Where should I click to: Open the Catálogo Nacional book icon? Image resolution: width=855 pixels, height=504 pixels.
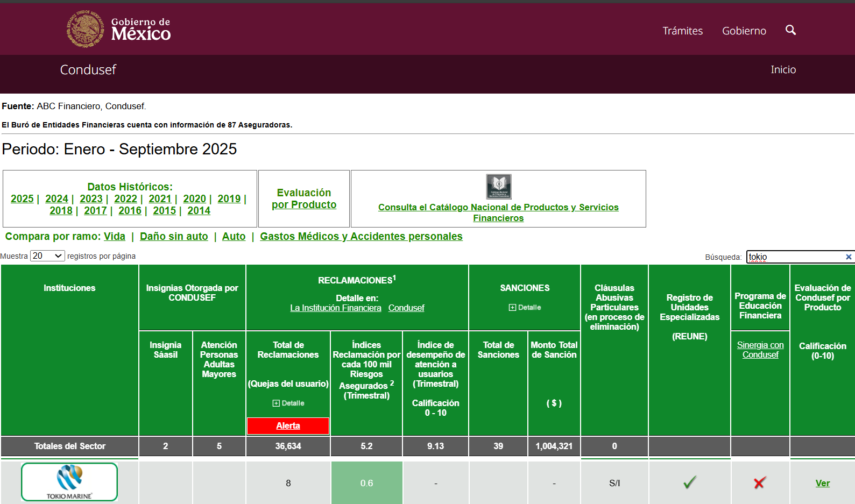tap(498, 187)
